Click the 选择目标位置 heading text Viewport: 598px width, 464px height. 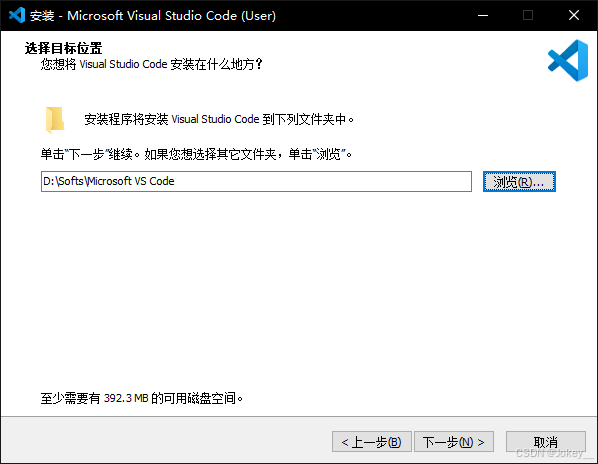[x=63, y=48]
